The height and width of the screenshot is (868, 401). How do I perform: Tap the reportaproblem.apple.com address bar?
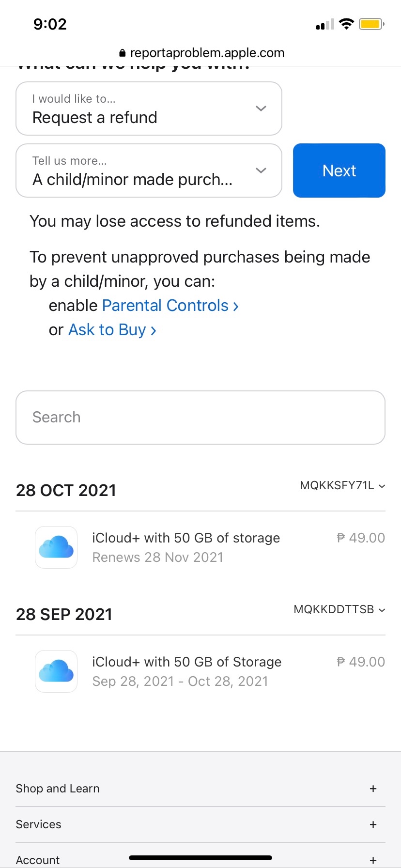[207, 53]
